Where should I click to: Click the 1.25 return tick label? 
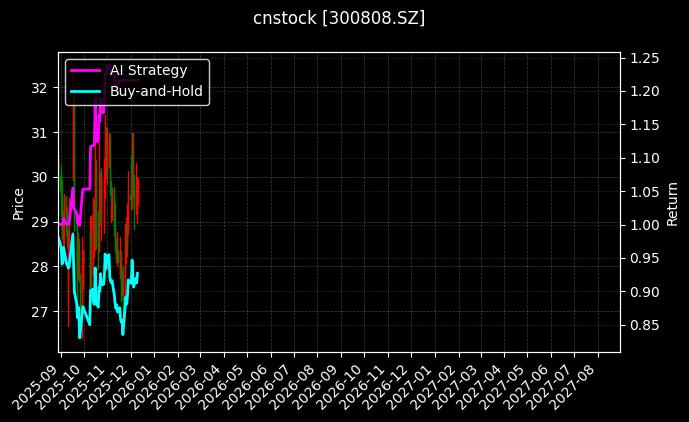645,58
